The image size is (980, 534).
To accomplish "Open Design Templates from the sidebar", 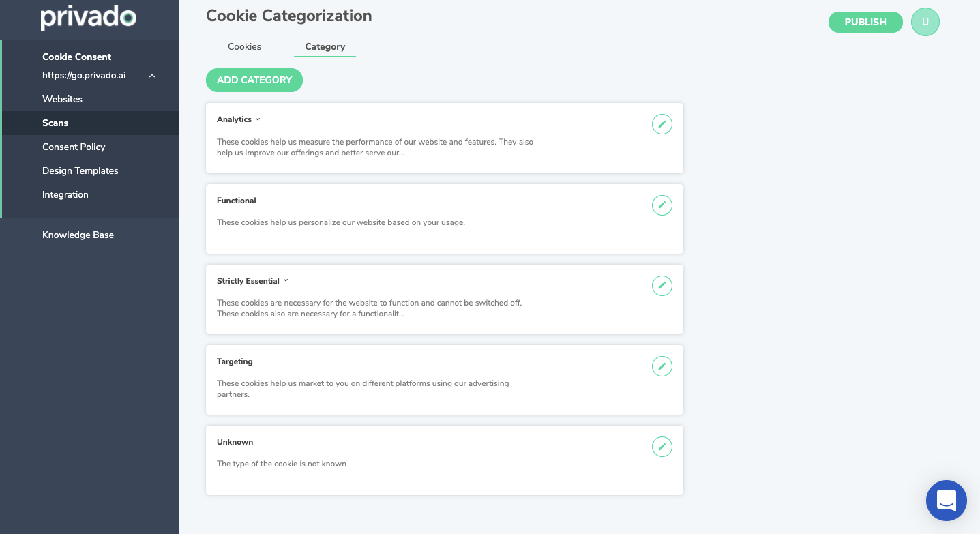I will (x=80, y=170).
